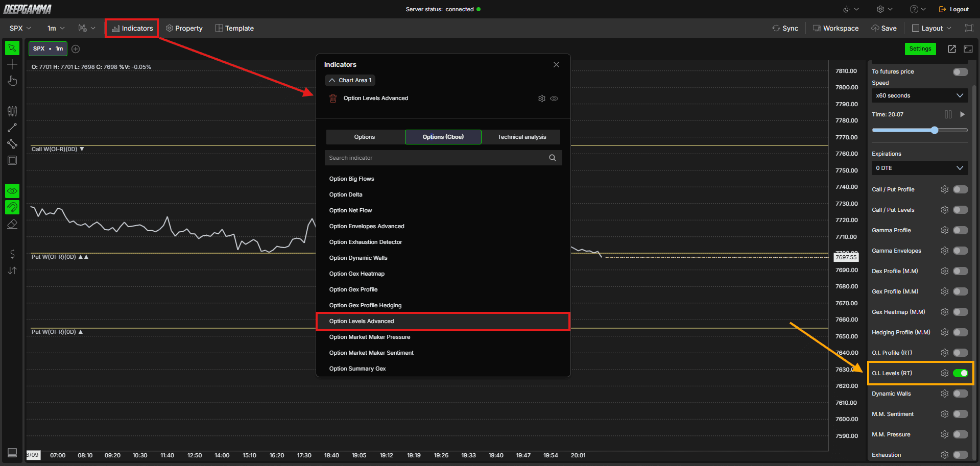Select the crosshair tool in left toolbar
The width and height of the screenshot is (980, 466).
coord(12,64)
